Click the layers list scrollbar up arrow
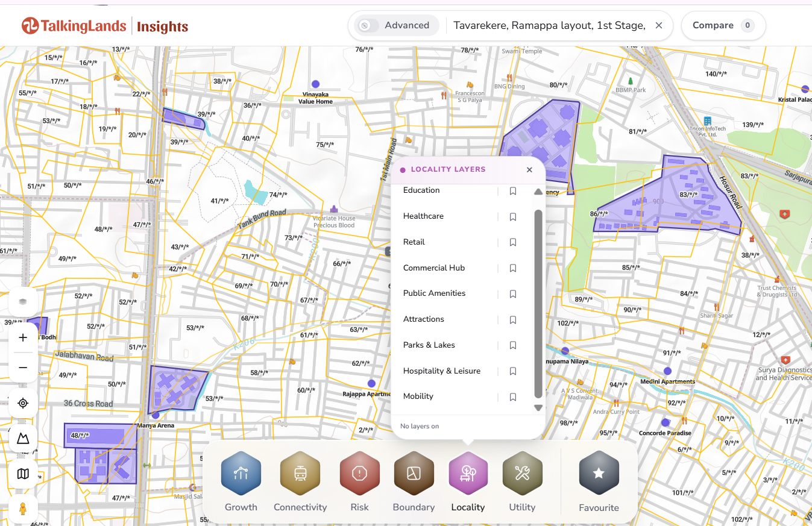This screenshot has height=526, width=812. 538,192
